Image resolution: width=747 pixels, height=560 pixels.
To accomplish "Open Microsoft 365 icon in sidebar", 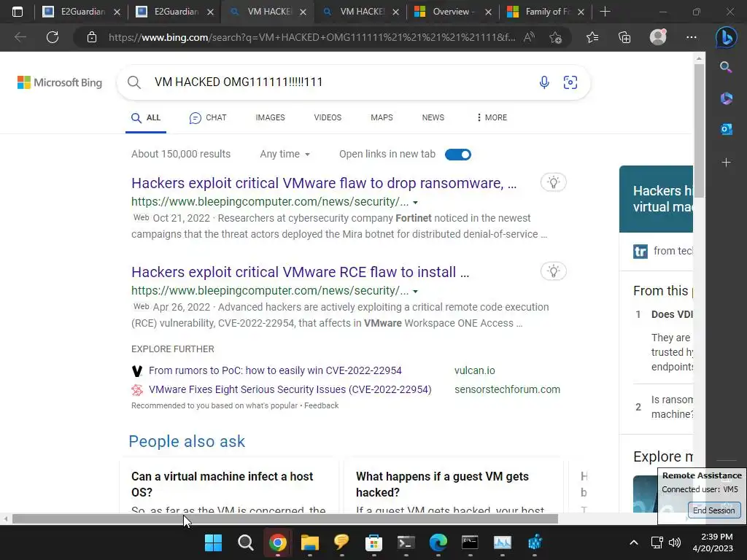I will pyautogui.click(x=726, y=98).
